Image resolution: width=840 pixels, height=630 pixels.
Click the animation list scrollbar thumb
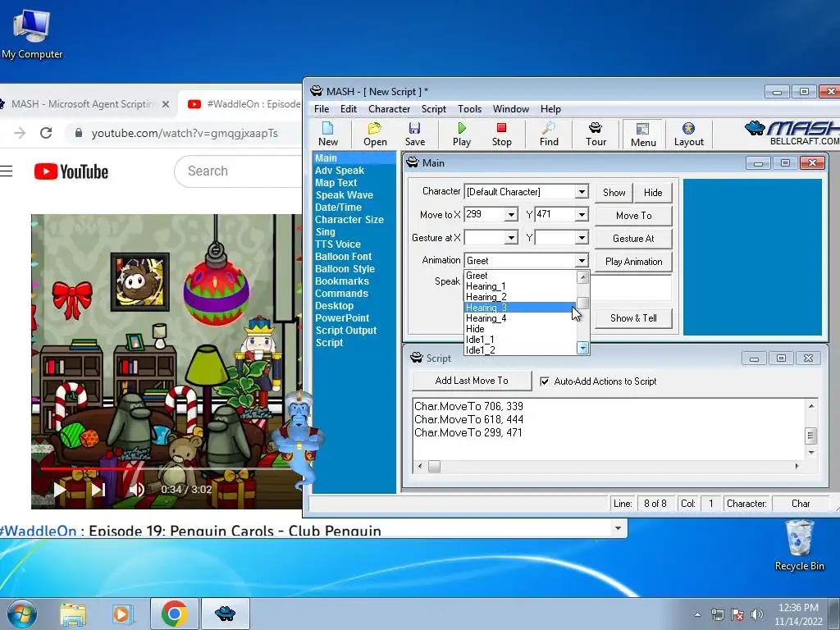(582, 304)
